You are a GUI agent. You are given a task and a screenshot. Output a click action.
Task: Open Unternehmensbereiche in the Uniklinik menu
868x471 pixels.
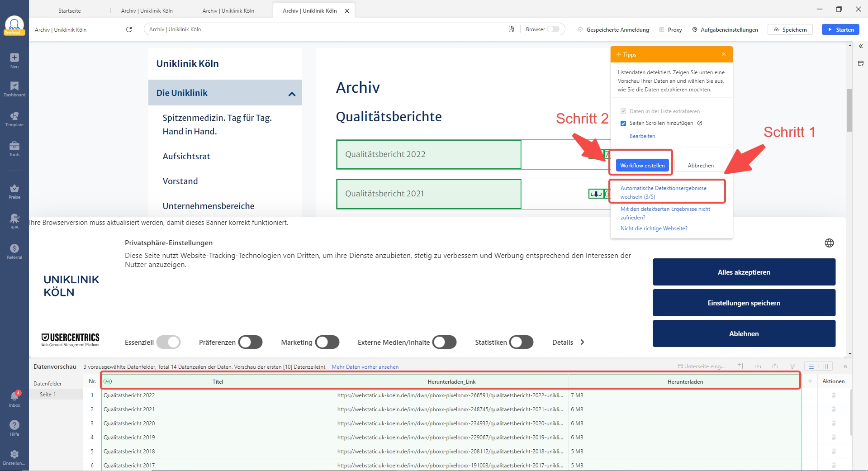(x=209, y=206)
